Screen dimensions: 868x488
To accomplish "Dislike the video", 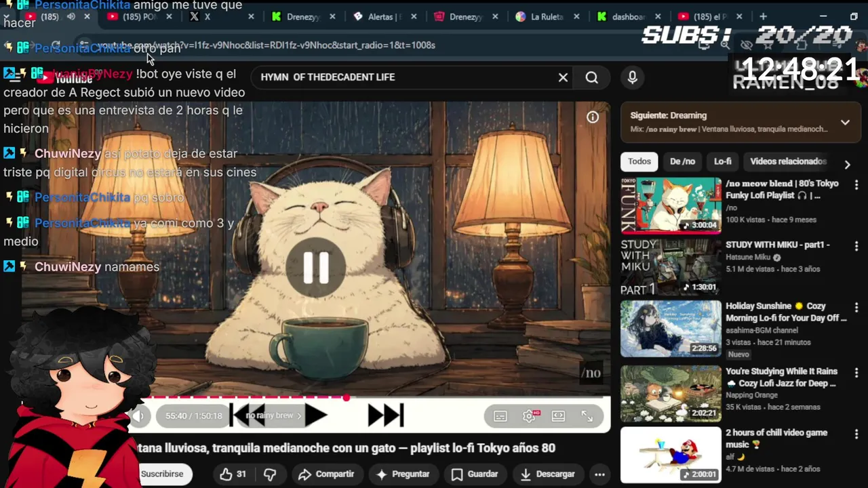I will (270, 474).
